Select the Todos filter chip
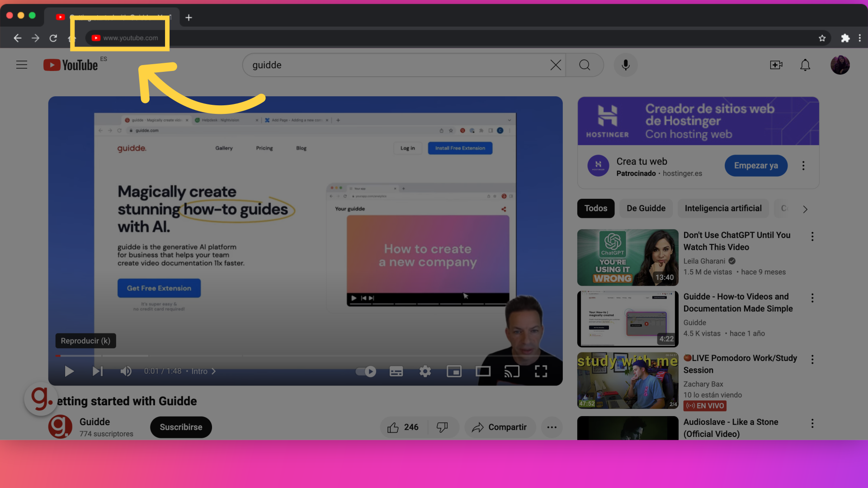Image resolution: width=868 pixels, height=488 pixels. coord(595,209)
